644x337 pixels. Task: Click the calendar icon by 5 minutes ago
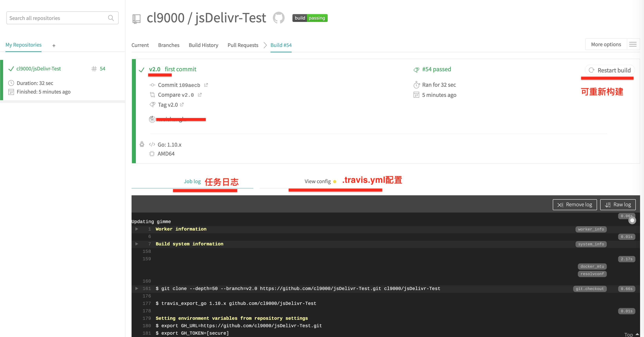click(416, 95)
